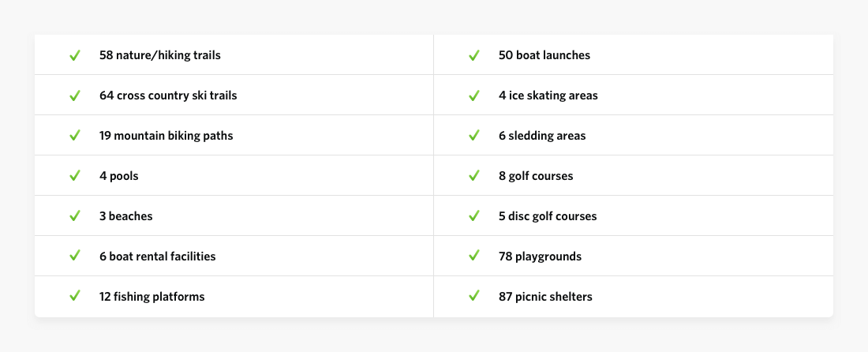
Task: Click the "58 nature/hiking trails" text
Action: point(160,55)
